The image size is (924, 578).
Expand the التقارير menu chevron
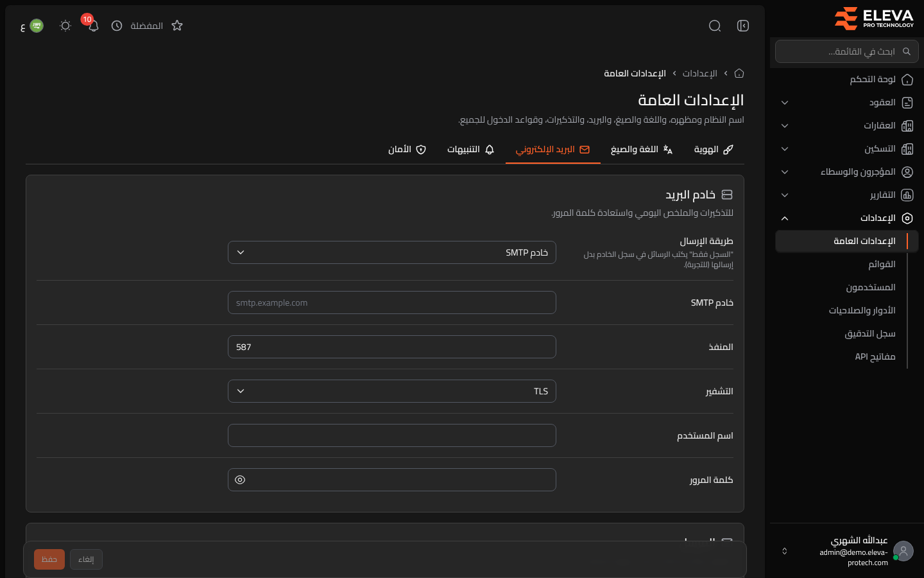point(785,195)
